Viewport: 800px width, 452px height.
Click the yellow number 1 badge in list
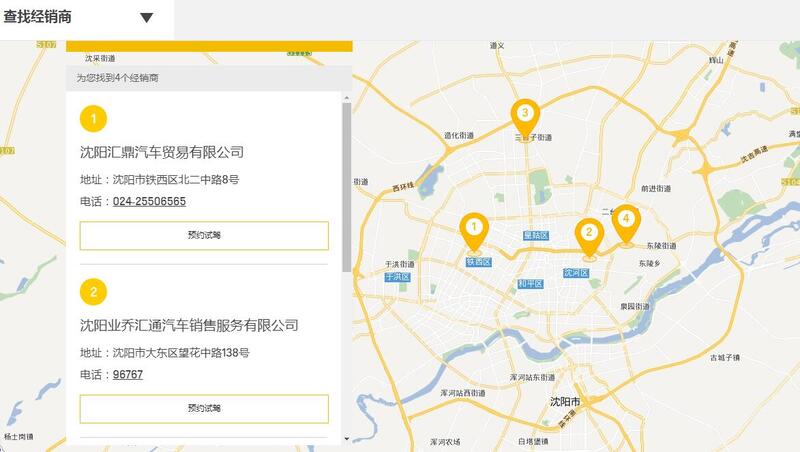93,119
